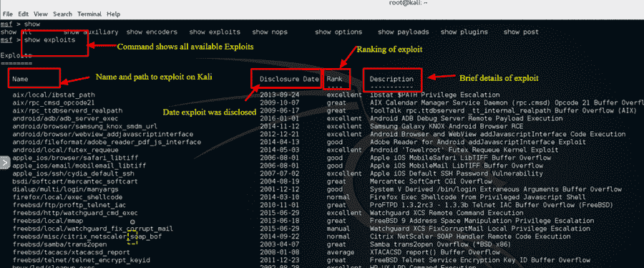Select android/browser/samsung_knox_smdm_url name
Screen dimensions: 644x268
point(85,126)
